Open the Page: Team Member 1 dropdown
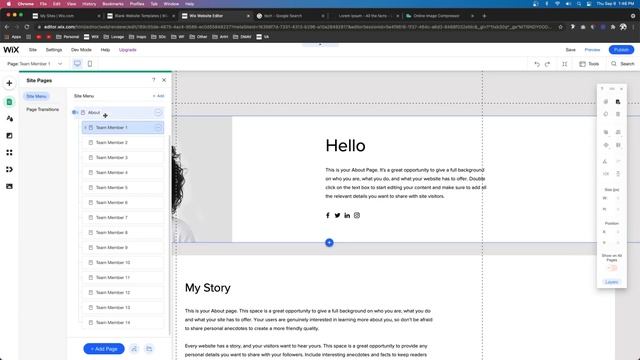Image resolution: width=640 pixels, height=360 pixels. click(35, 64)
